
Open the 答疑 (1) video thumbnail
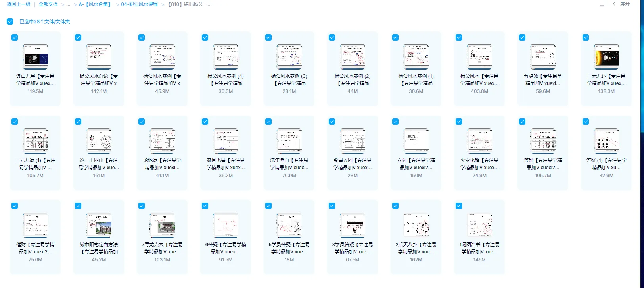click(606, 141)
